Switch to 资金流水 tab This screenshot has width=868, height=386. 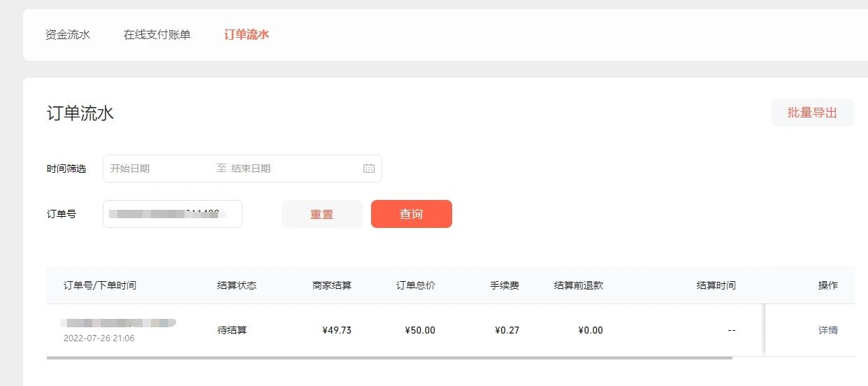pos(68,34)
